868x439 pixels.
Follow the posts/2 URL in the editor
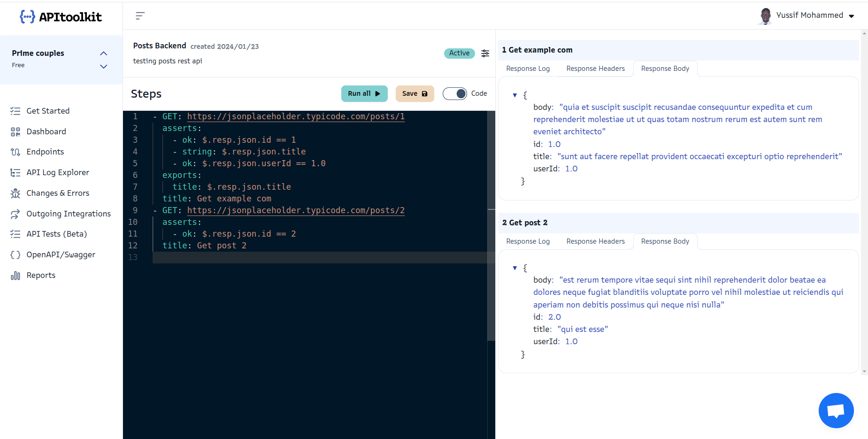tap(296, 210)
